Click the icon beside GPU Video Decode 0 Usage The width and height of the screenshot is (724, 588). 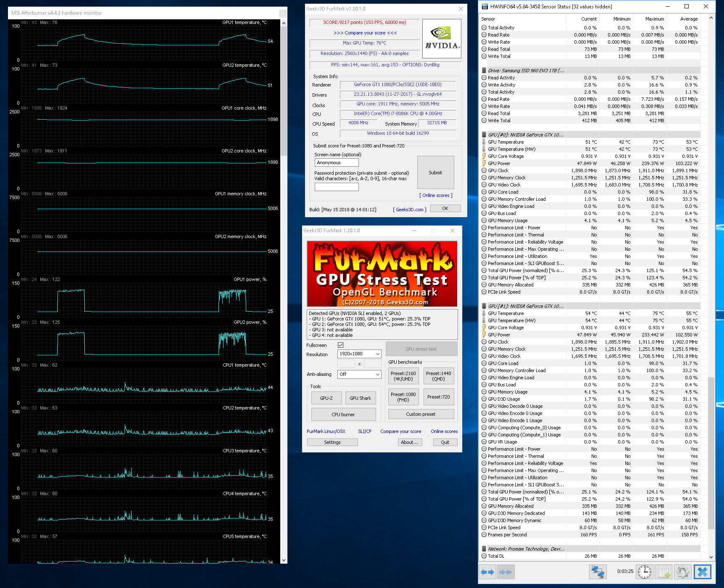484,406
